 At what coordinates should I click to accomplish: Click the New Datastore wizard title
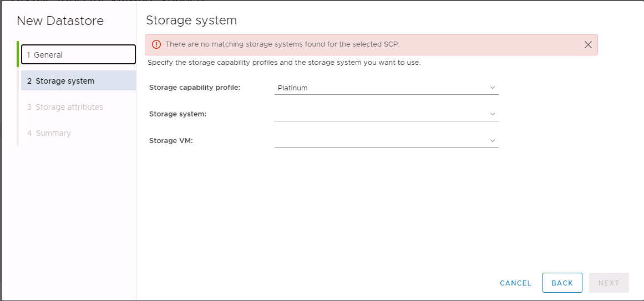tap(60, 21)
